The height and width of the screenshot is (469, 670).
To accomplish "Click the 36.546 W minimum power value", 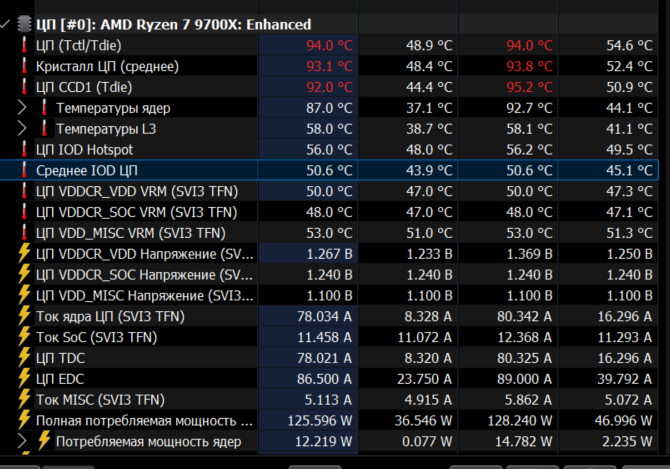I will pos(423,421).
